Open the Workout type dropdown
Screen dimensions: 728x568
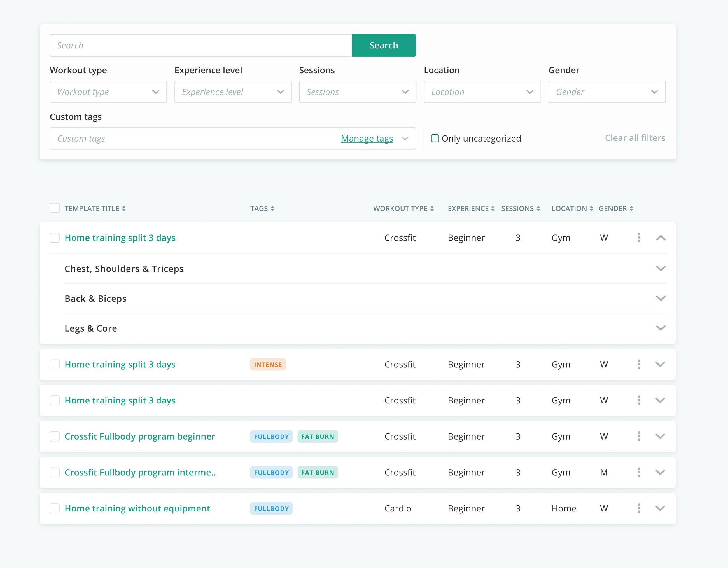[x=108, y=92]
